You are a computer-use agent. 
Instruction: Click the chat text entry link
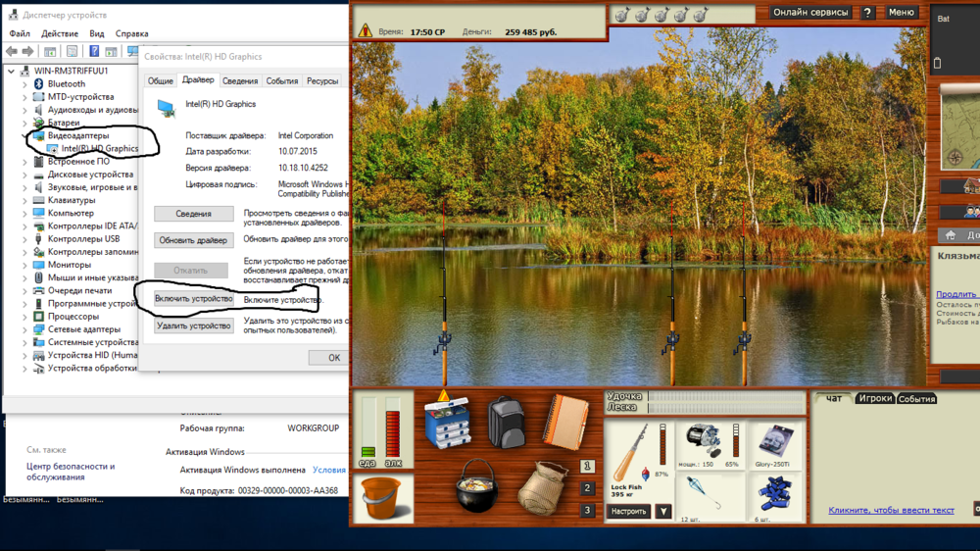(890, 510)
